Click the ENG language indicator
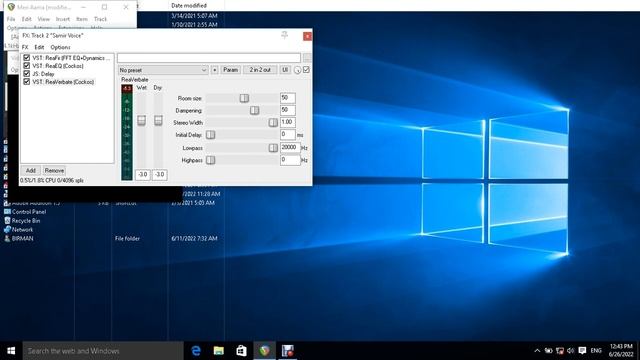640x360 pixels. click(x=596, y=351)
